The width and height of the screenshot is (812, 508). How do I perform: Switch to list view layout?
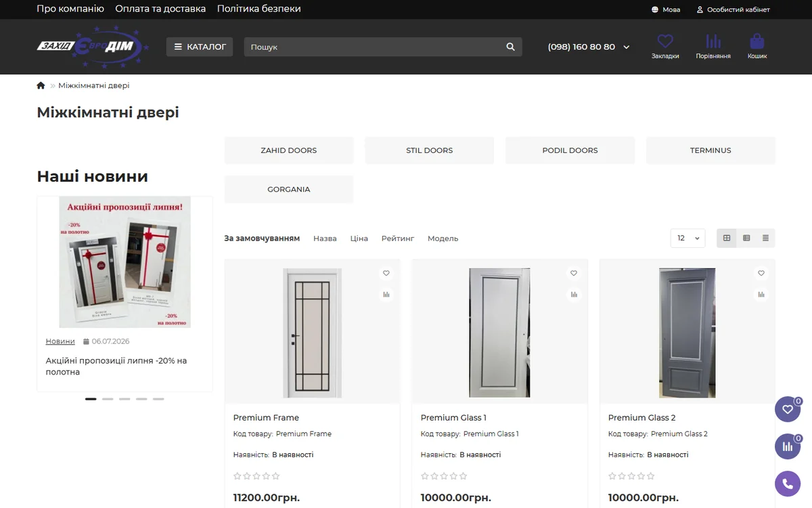tap(746, 238)
